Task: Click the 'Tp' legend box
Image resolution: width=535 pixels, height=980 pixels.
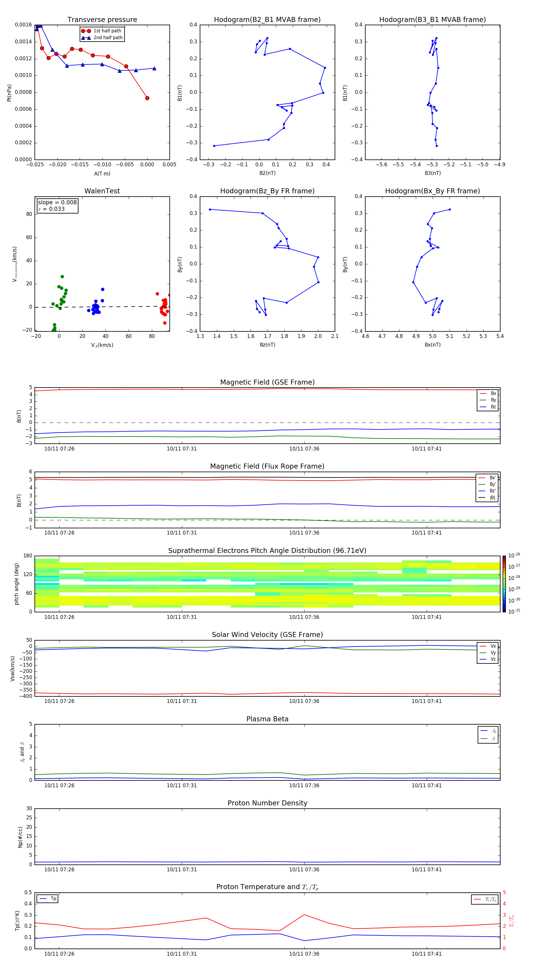Action: (48, 899)
